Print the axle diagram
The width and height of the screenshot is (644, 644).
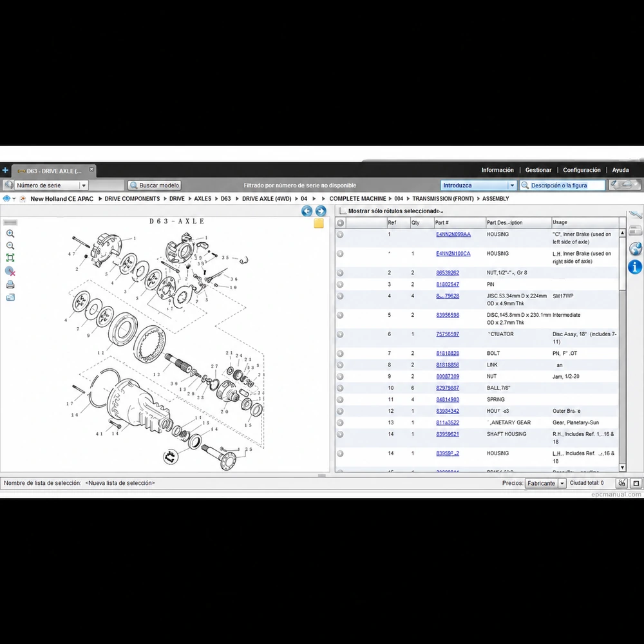tap(10, 285)
